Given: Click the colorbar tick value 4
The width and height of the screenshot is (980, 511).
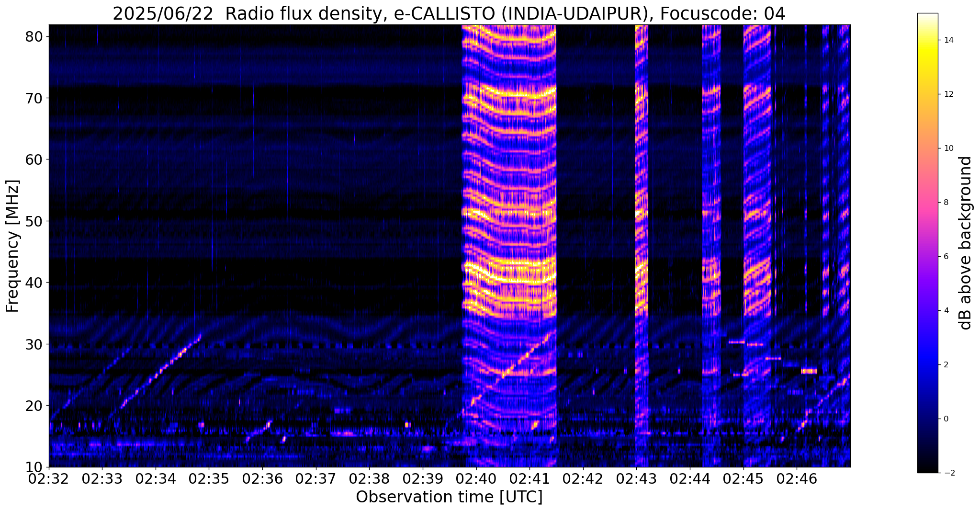Looking at the screenshot, I should (x=945, y=311).
